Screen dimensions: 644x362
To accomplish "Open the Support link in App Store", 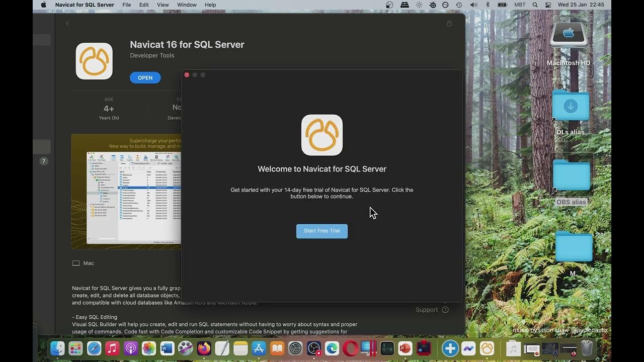I will point(432,310).
